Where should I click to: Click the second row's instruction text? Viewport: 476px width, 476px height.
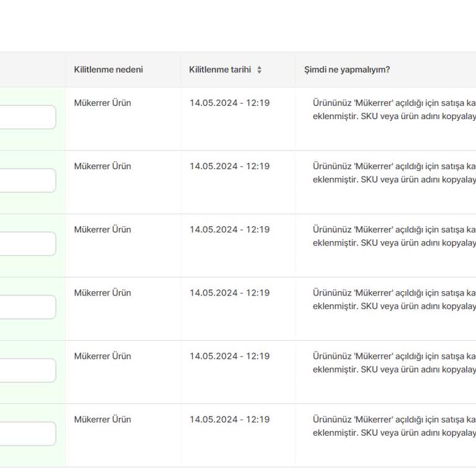click(394, 173)
